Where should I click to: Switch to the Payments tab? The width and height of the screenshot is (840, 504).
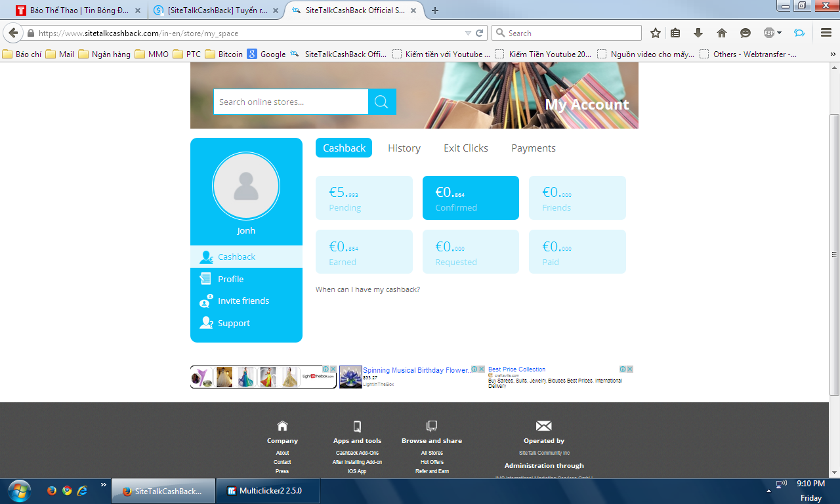[534, 148]
